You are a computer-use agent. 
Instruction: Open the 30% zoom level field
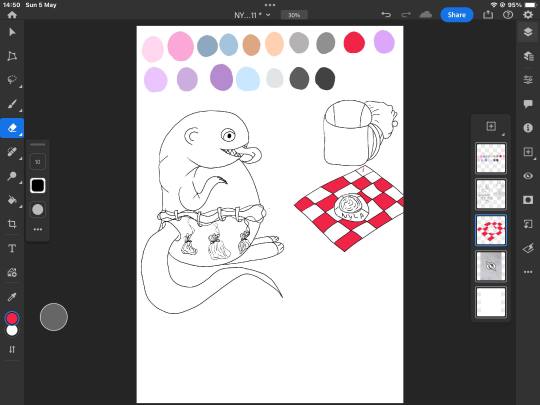click(x=294, y=15)
